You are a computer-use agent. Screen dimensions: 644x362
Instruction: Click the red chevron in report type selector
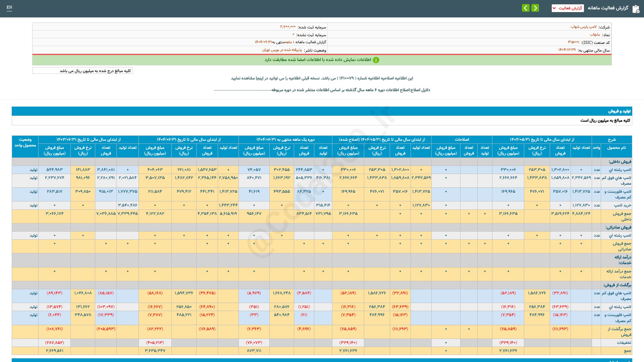coord(554,8)
